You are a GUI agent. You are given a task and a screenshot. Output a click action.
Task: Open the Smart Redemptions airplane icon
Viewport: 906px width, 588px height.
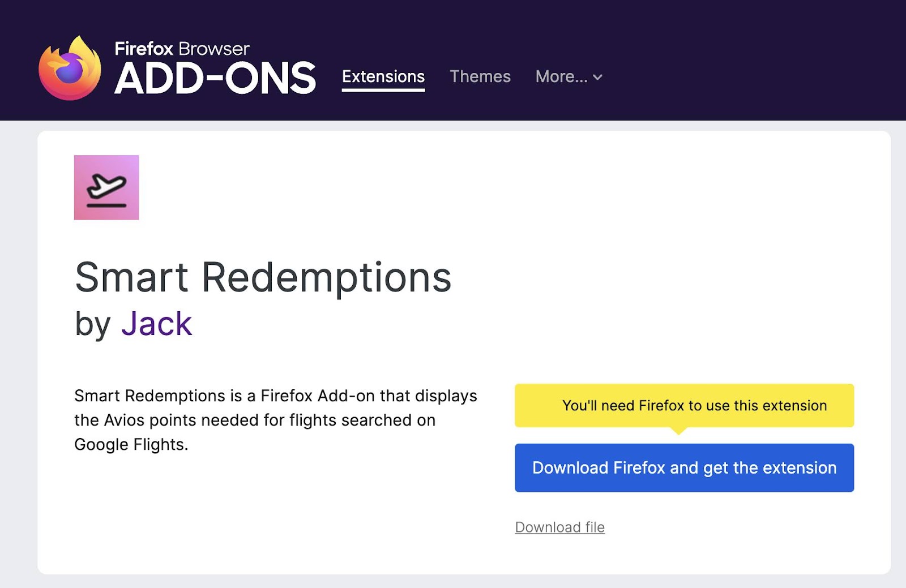pyautogui.click(x=106, y=187)
